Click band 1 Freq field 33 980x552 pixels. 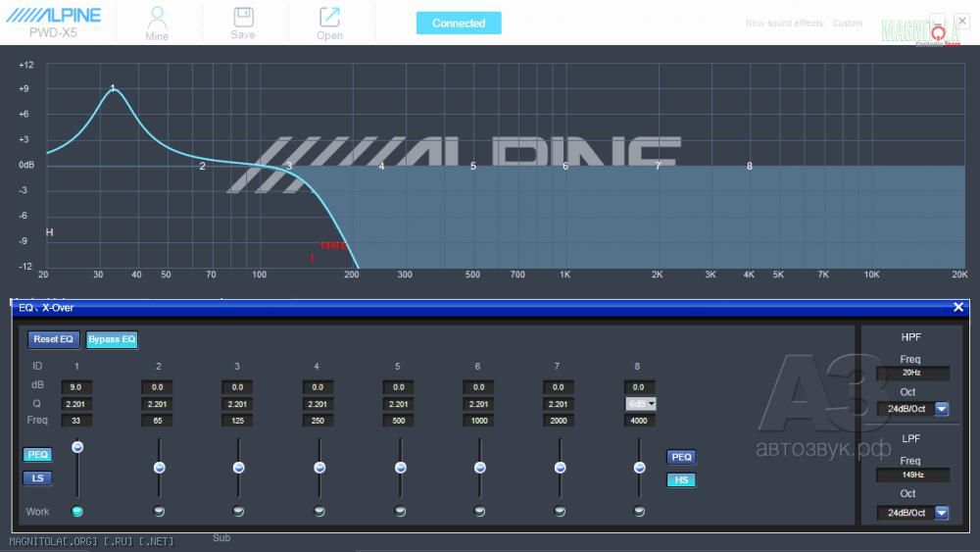[76, 421]
